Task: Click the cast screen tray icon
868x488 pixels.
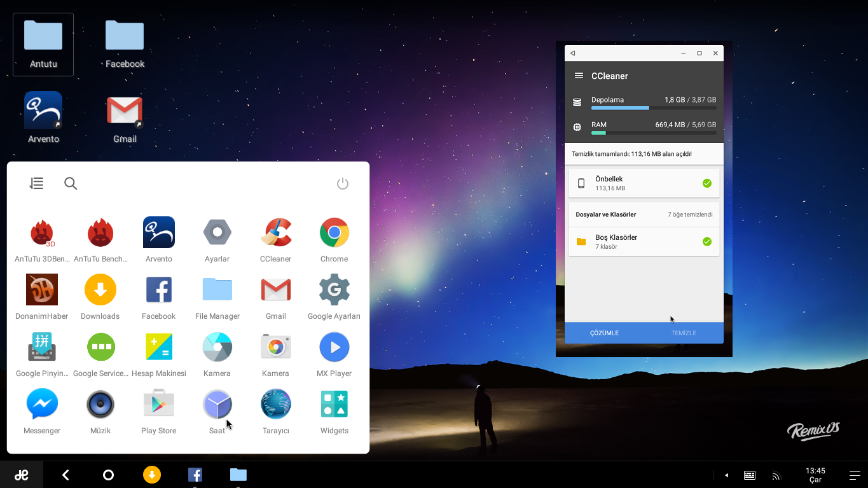Action: point(776,475)
